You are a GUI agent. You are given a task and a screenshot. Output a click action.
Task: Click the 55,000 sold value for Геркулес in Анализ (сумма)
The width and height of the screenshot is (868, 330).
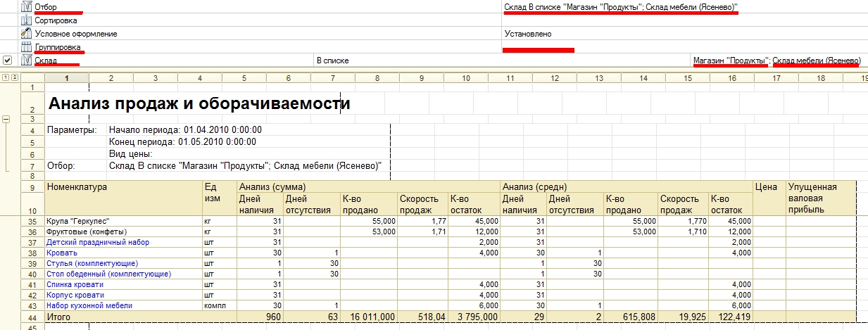point(383,221)
